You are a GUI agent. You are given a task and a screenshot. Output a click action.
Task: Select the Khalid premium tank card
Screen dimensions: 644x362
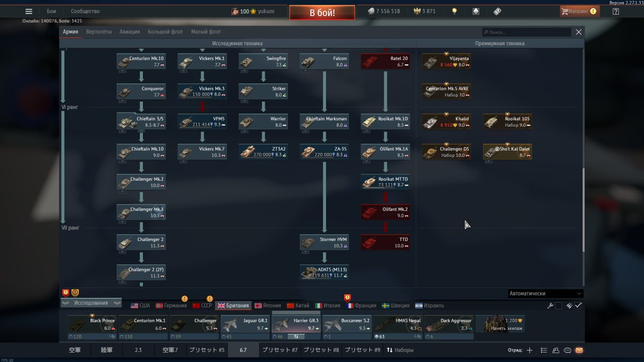click(x=446, y=122)
